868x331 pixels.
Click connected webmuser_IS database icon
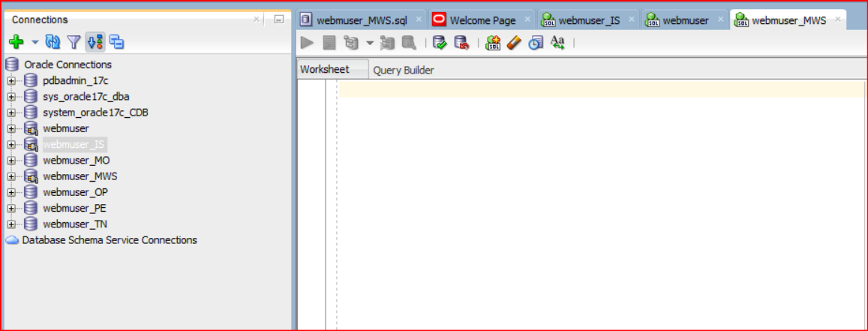[x=31, y=145]
